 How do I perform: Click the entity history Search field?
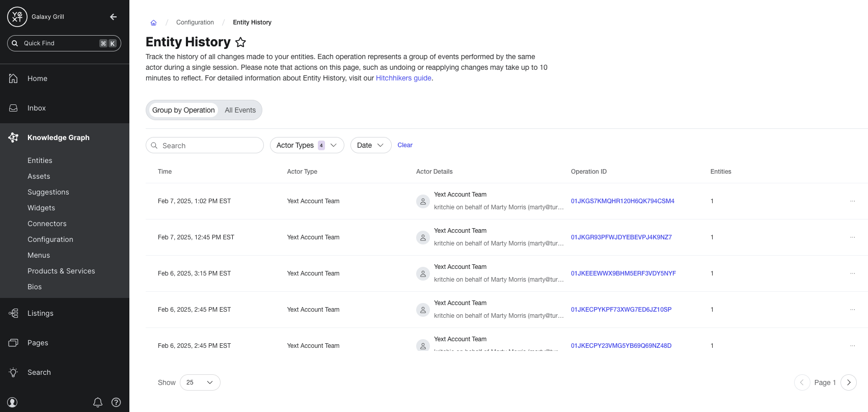205,145
